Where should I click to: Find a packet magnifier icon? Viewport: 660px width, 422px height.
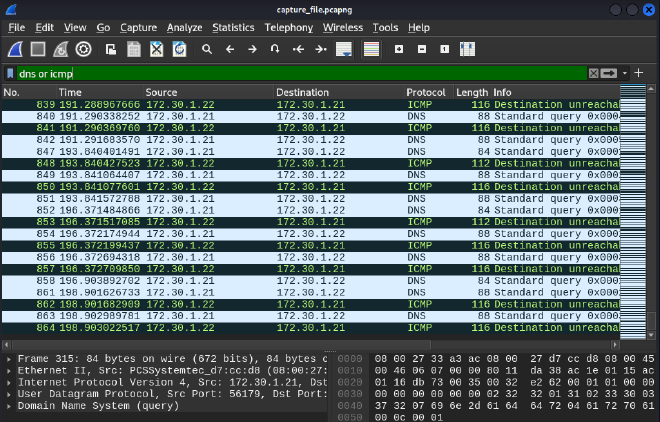[x=207, y=49]
